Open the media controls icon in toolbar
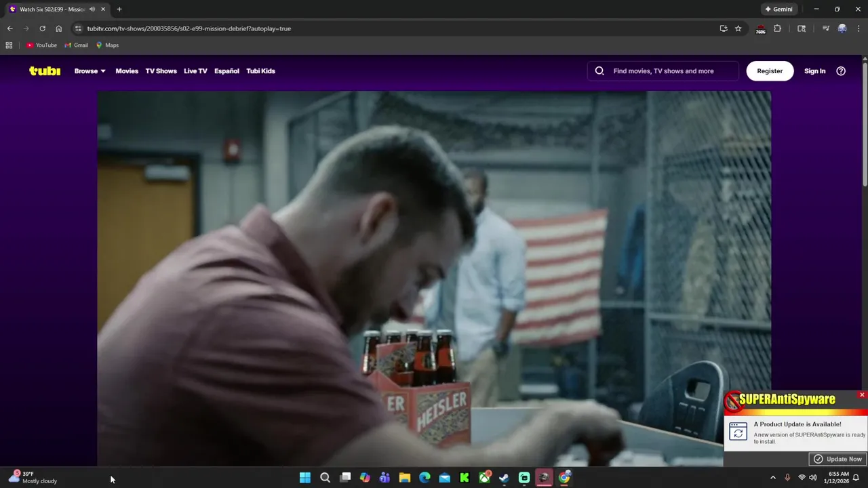 pos(825,28)
